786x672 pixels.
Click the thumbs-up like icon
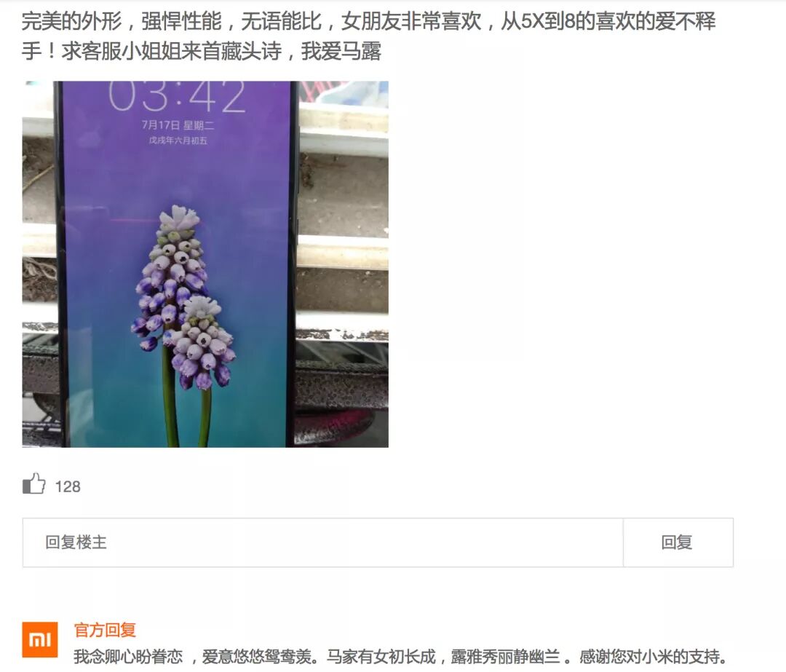(33, 484)
